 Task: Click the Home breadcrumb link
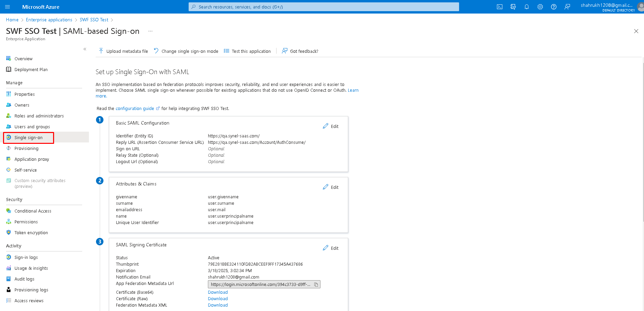point(12,20)
